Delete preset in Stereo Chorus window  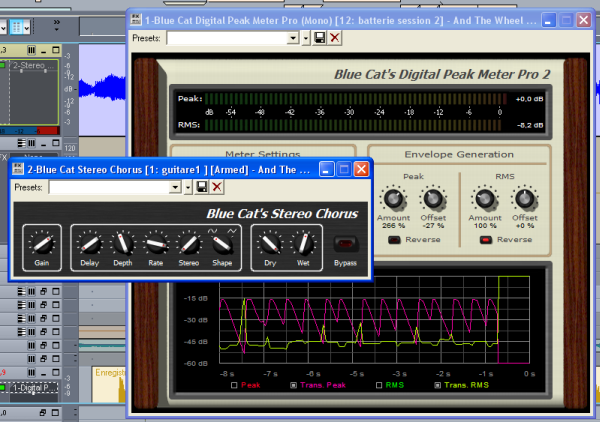click(x=217, y=187)
